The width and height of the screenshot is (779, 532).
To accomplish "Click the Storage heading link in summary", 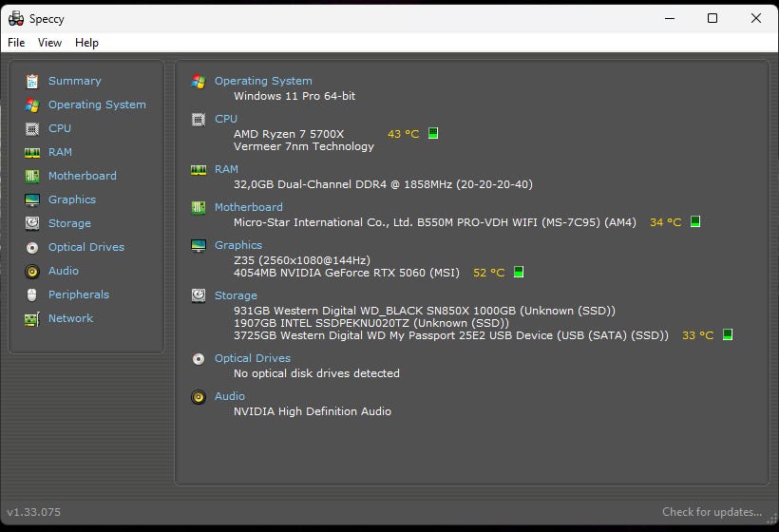I will [236, 295].
